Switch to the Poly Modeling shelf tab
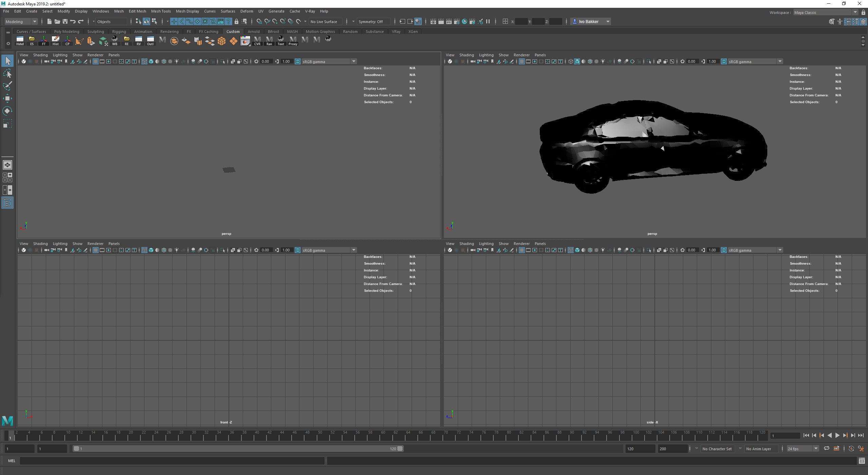The width and height of the screenshot is (868, 475). (x=66, y=32)
